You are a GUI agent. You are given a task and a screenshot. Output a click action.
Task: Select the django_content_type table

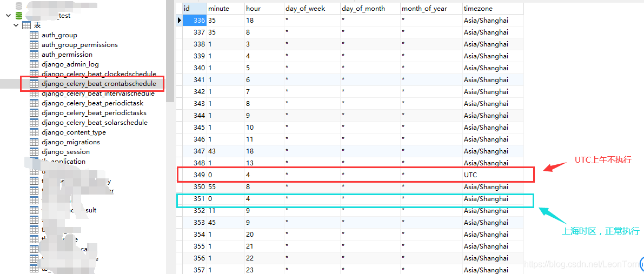pos(74,132)
